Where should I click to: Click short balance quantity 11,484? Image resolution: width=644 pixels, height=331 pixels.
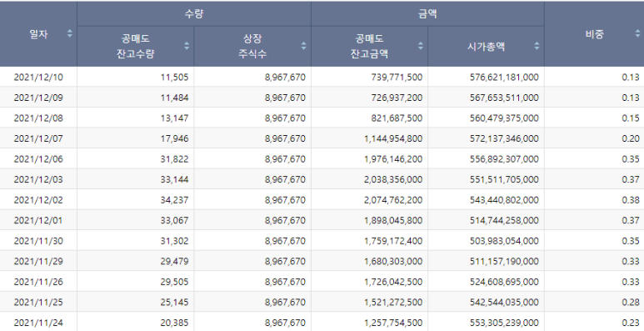[175, 98]
